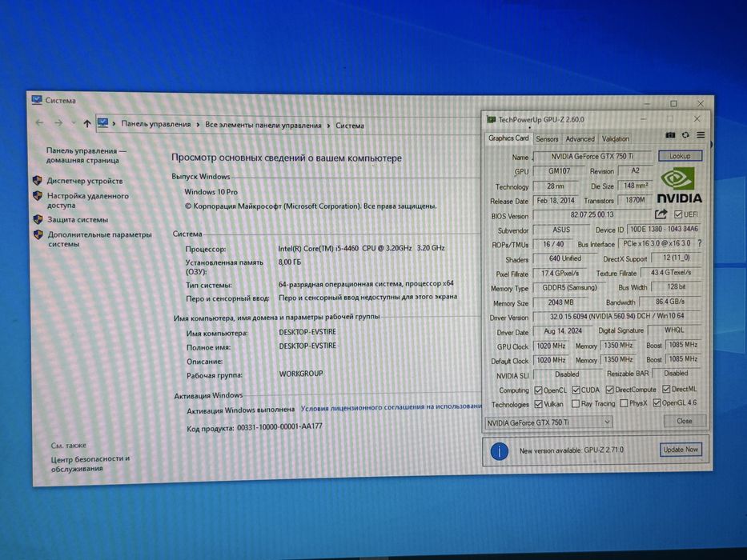Click the GPU-Z title bar app icon
Viewport: 747px width, 560px height.
click(491, 119)
